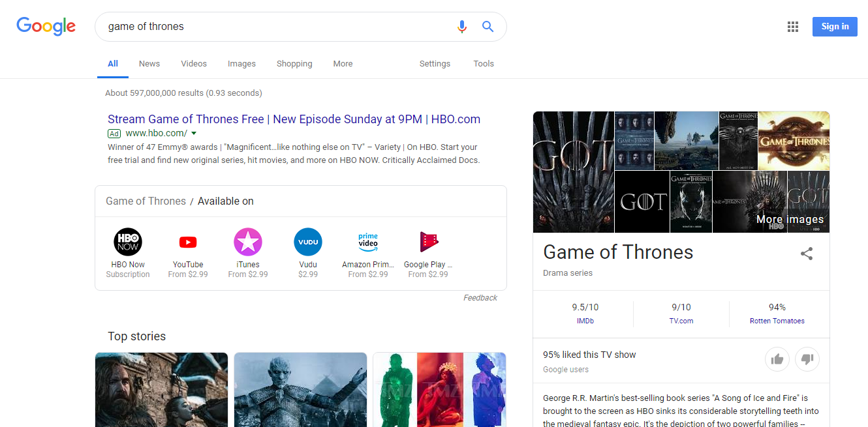Image resolution: width=868 pixels, height=427 pixels.
Task: Open the Stream Game of Thrones Free ad link
Action: click(x=294, y=119)
